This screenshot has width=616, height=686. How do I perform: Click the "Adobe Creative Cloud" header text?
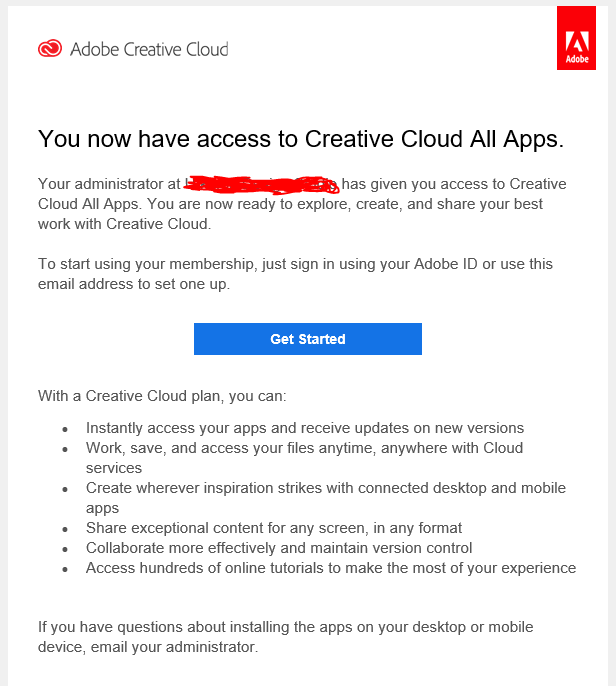(149, 49)
